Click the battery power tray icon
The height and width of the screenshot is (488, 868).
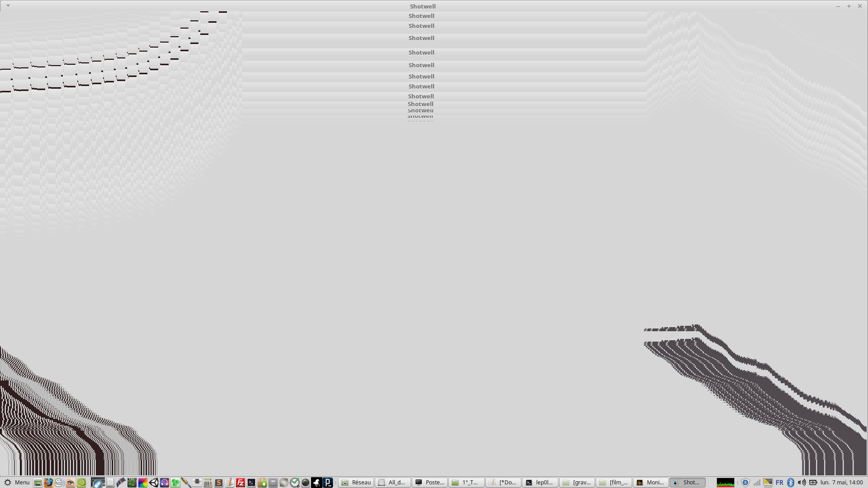pos(813,483)
